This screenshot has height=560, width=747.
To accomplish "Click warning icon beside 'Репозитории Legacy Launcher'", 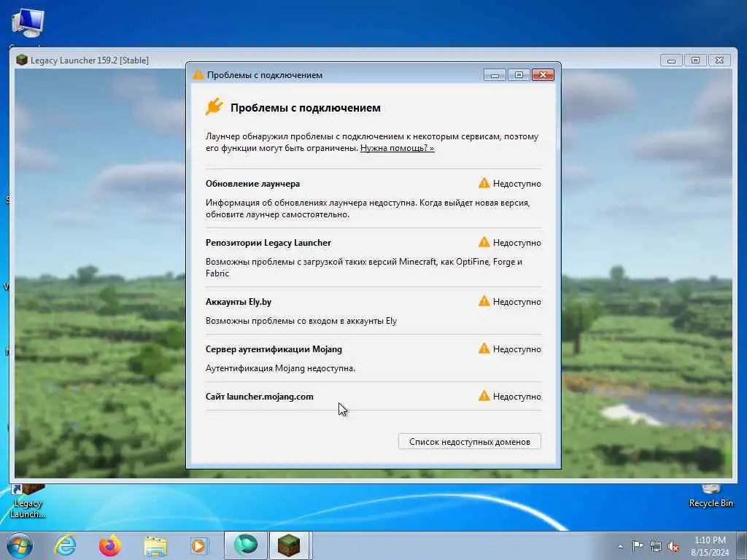I will pyautogui.click(x=484, y=242).
